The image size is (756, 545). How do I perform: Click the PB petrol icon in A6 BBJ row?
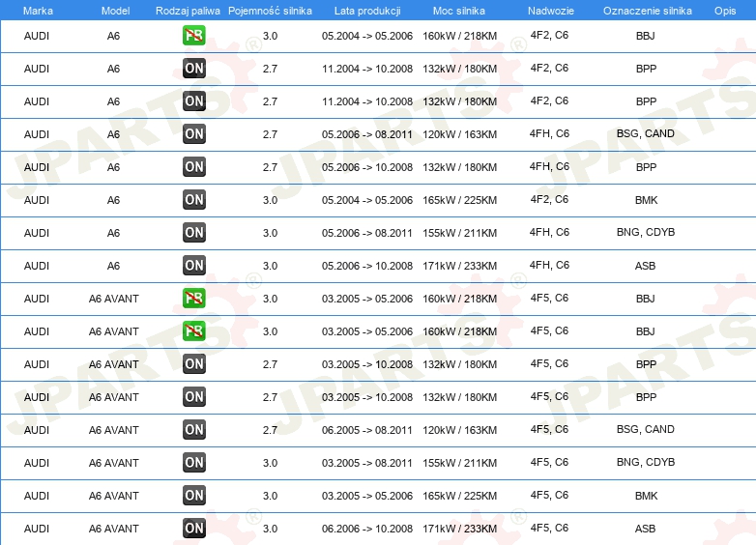click(193, 35)
